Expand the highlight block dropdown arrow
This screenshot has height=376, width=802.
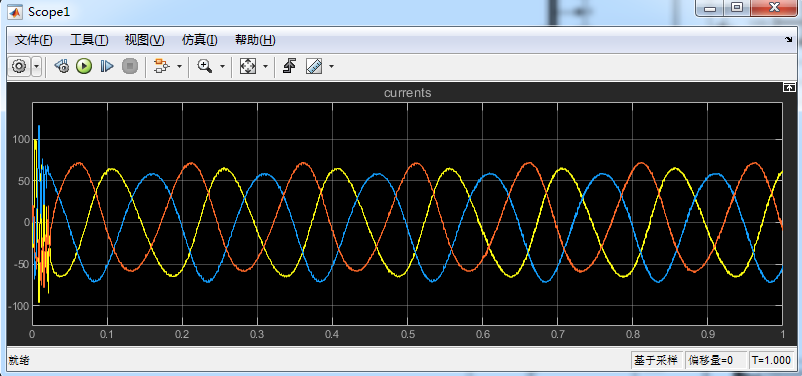[x=179, y=67]
